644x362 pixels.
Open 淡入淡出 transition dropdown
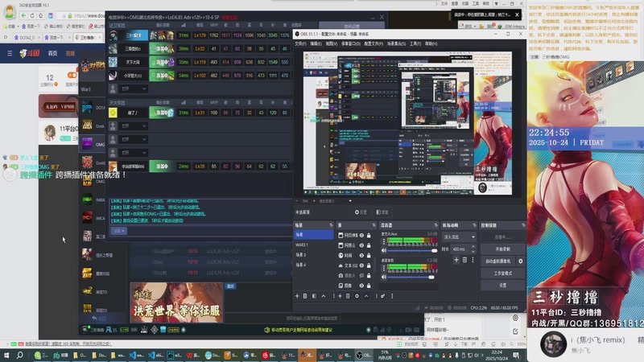click(x=459, y=237)
